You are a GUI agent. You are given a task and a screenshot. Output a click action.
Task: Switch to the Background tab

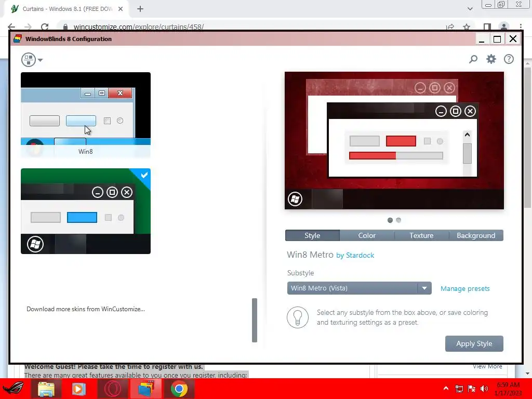point(476,235)
